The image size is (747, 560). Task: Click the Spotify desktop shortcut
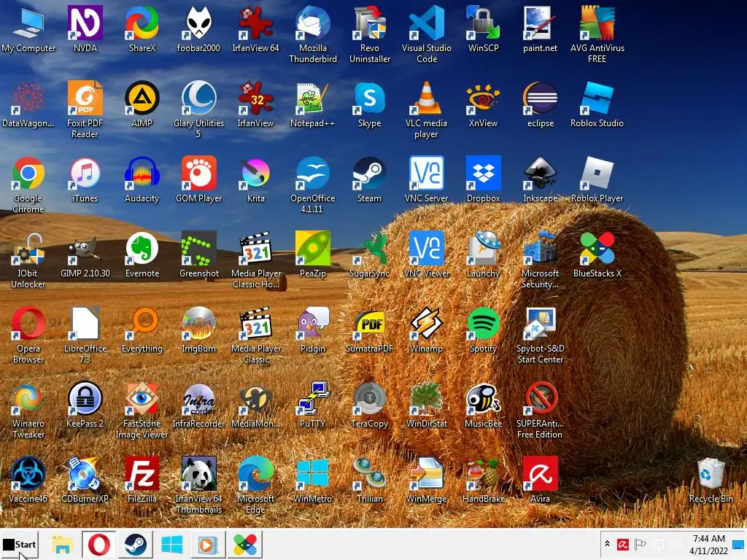click(x=483, y=330)
